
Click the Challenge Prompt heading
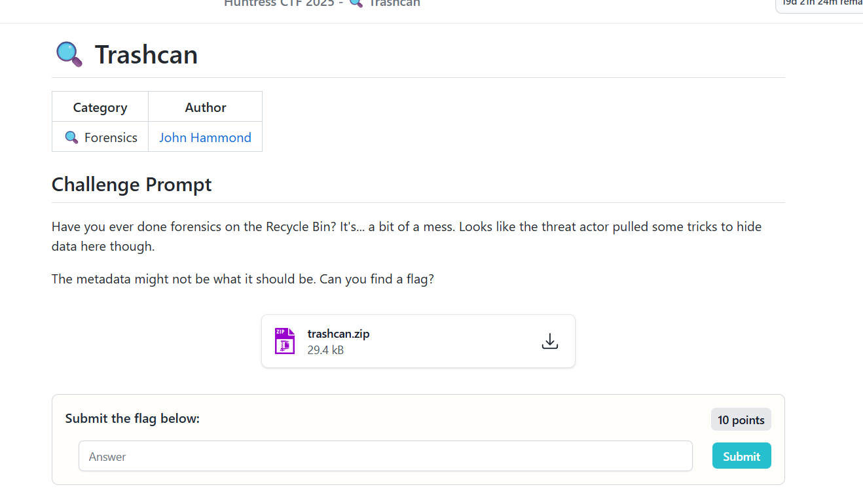tap(132, 185)
